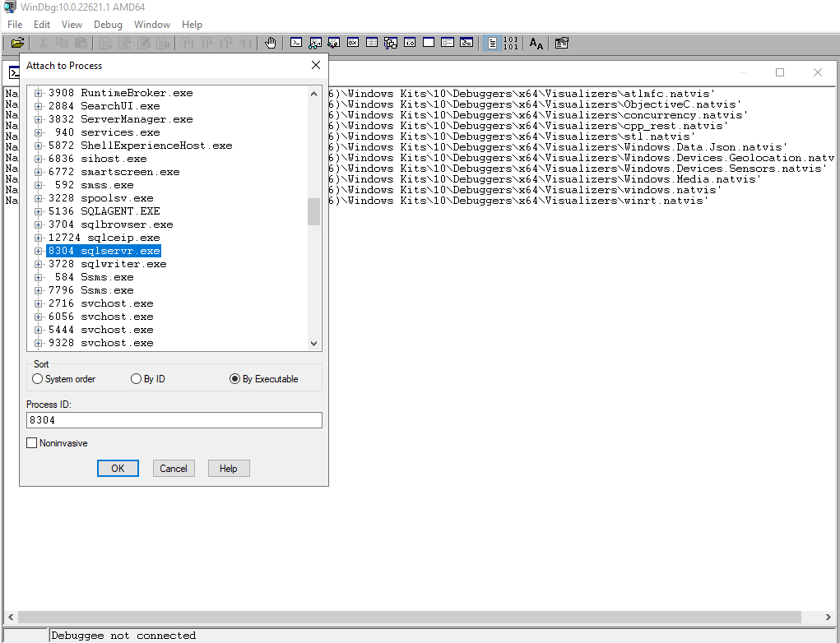
Task: Click the Options icon at toolbar end
Action: [562, 43]
